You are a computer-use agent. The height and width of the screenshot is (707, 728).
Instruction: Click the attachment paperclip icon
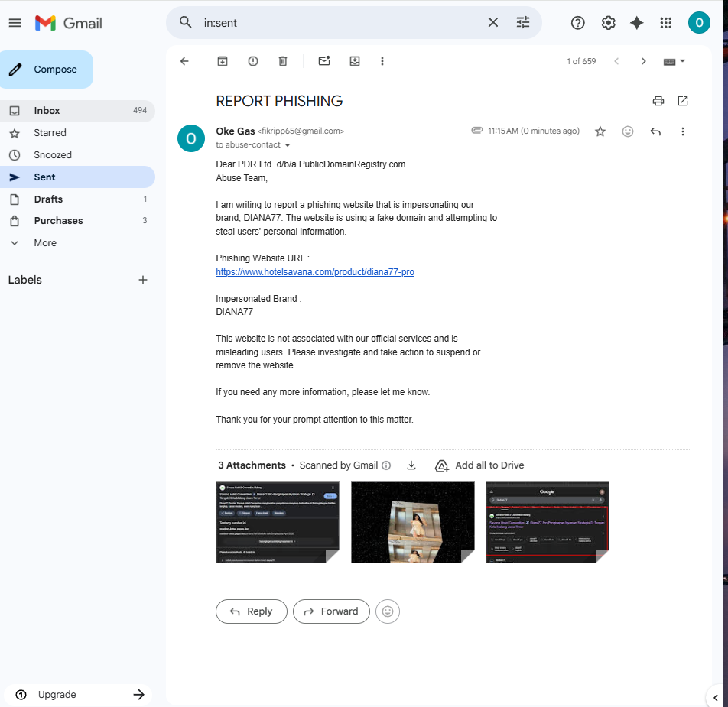[x=477, y=131]
